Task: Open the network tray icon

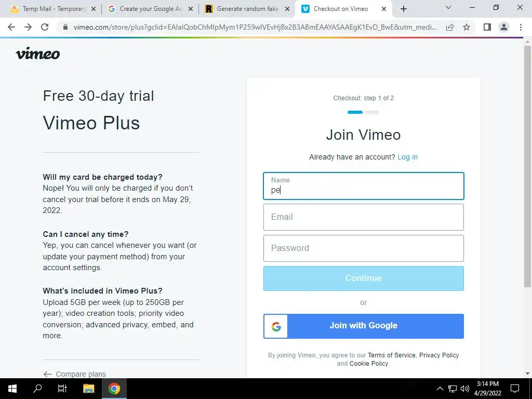Action: pos(453,389)
